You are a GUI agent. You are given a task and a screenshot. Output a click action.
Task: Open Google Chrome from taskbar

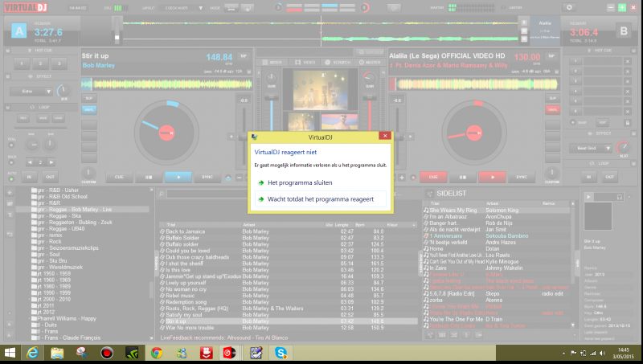point(156,353)
